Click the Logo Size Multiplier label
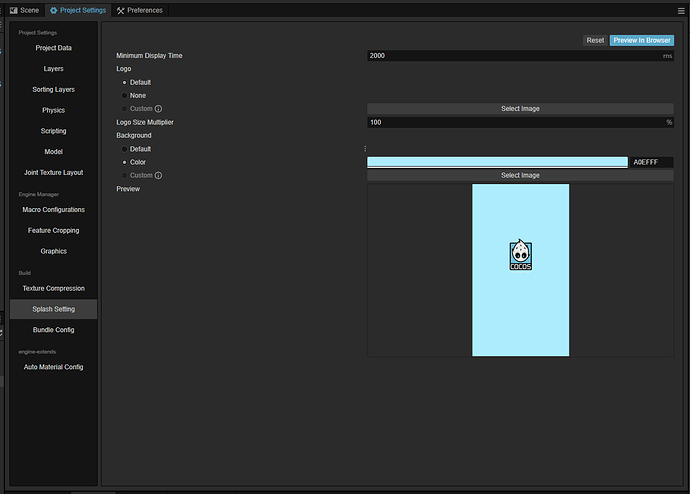Screen dimensions: 690x494 pos(145,122)
